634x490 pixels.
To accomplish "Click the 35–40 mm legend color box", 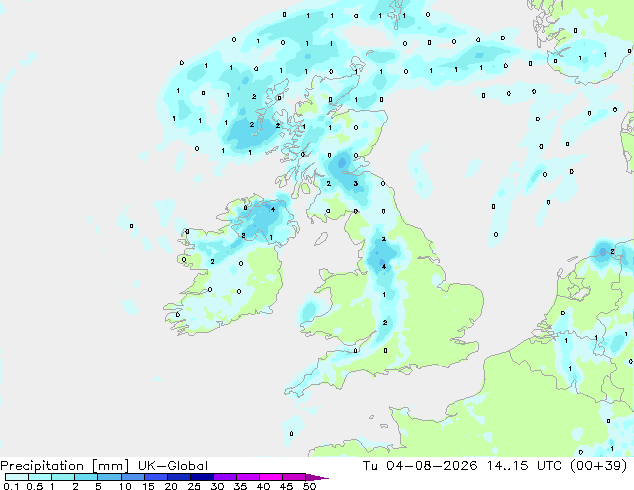I will [248, 477].
